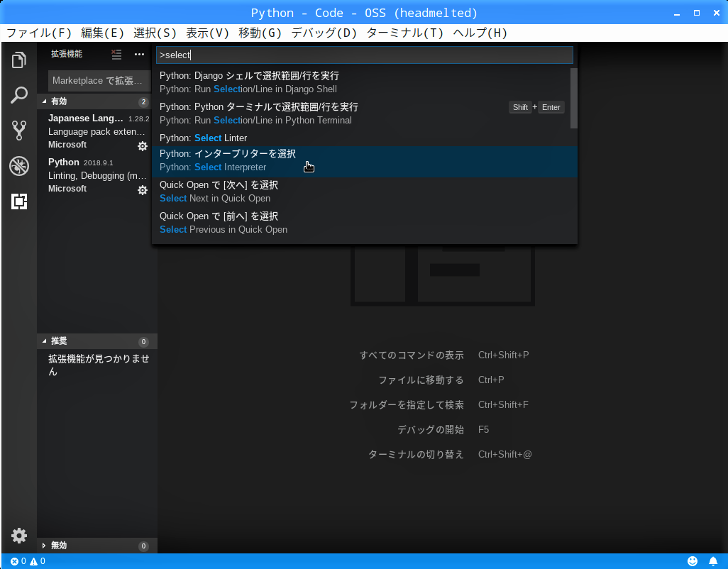Viewport: 728px width, 569px height.
Task: Open the 移動(G) menu
Action: coord(260,33)
